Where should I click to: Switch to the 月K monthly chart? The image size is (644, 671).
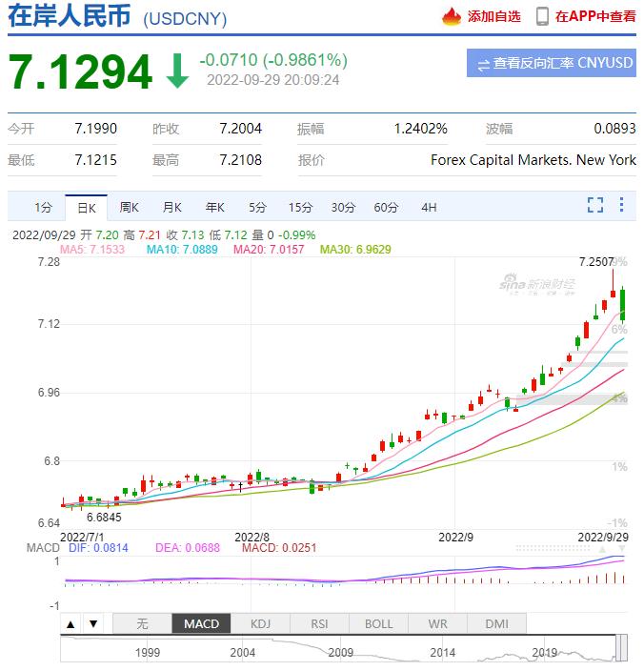(171, 207)
